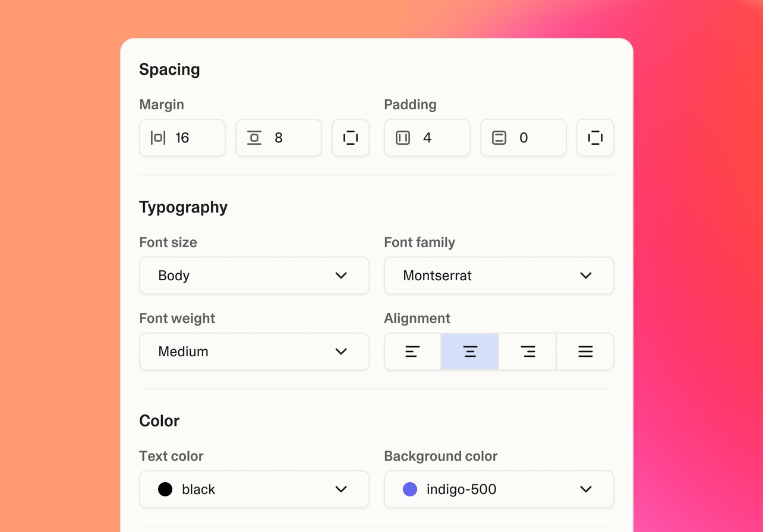
Task: Align text to the right
Action: click(x=528, y=351)
